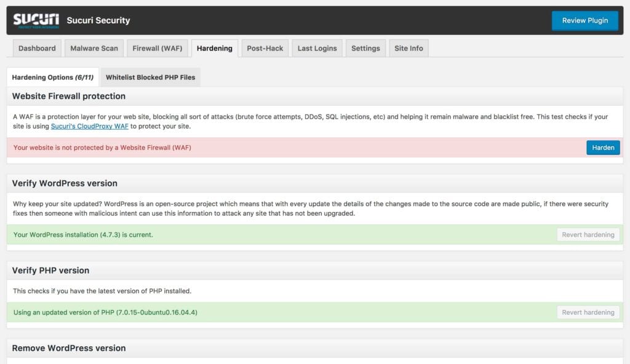
Task: Click the Verify WordPress version heading
Action: [65, 183]
